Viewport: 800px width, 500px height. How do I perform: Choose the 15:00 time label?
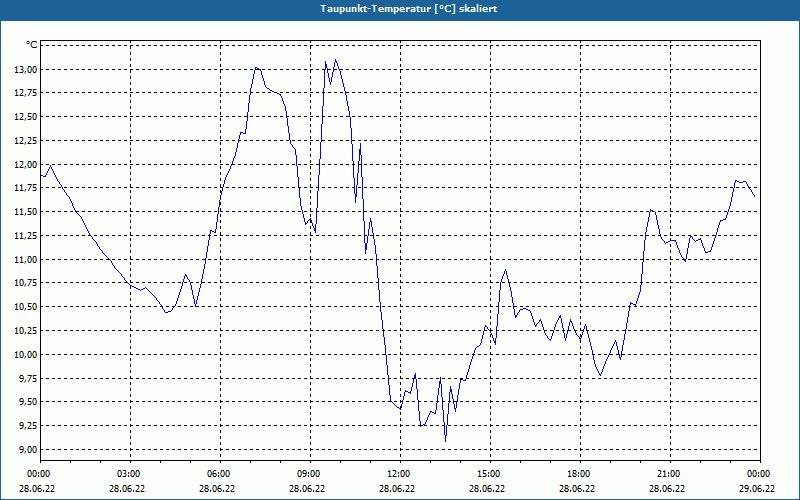487,474
